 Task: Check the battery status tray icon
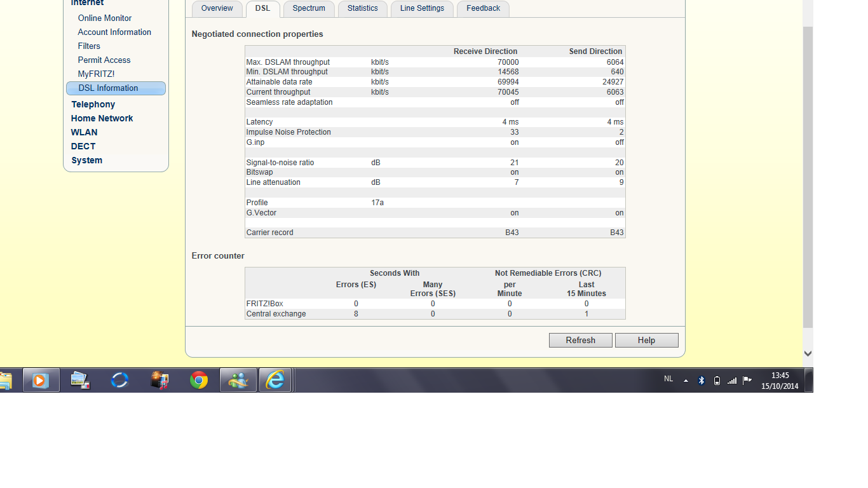coord(717,380)
